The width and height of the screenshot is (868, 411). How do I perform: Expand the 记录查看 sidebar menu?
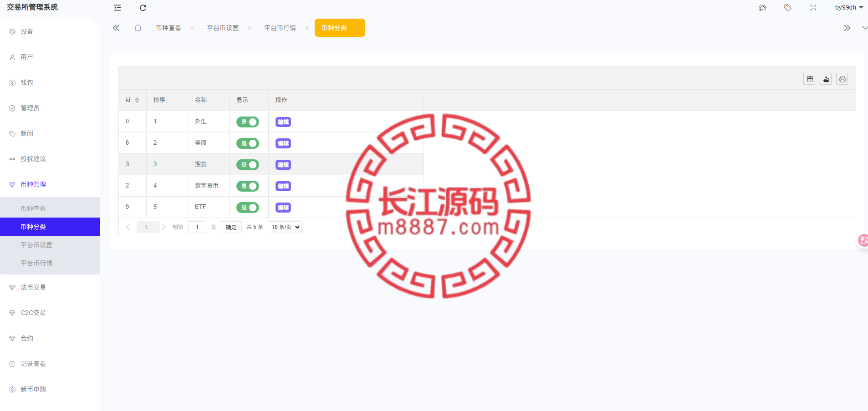coord(50,364)
